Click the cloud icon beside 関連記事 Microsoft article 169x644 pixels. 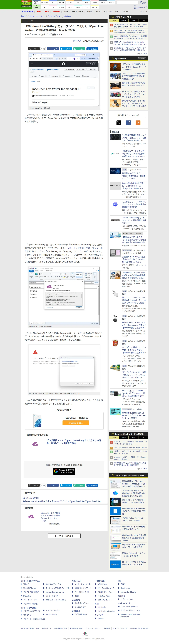pyautogui.click(x=31, y=516)
